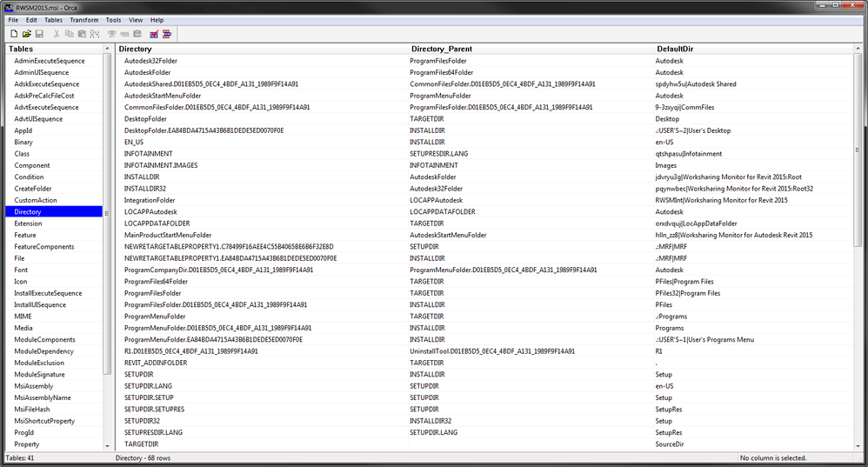Click the Orca application icon in title bar
The height and width of the screenshot is (467, 868).
pyautogui.click(x=9, y=7)
